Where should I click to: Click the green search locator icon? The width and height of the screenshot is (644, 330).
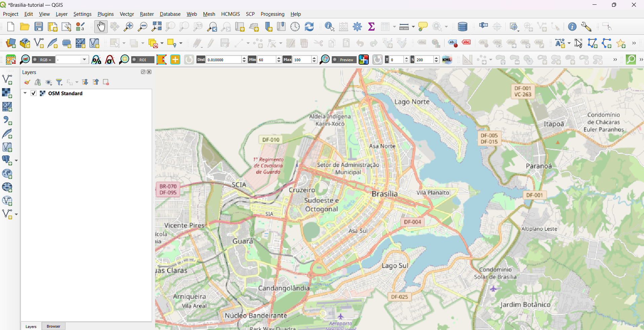(631, 60)
